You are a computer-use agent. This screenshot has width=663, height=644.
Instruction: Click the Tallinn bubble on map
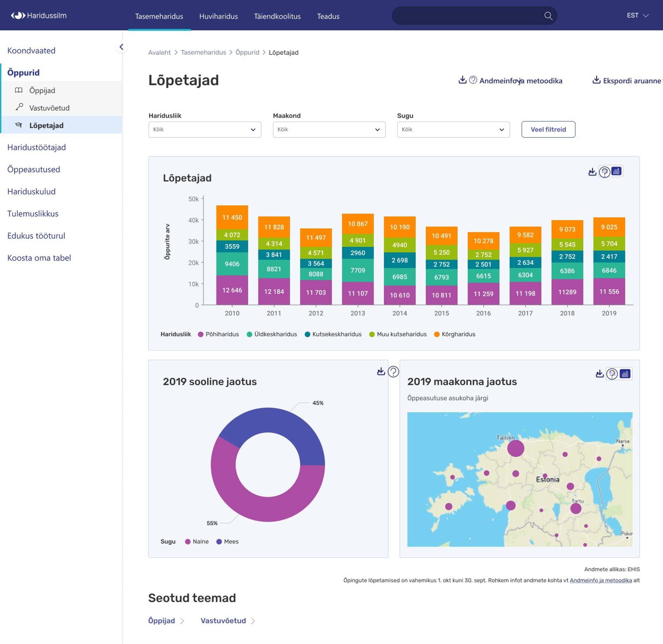coord(516,448)
